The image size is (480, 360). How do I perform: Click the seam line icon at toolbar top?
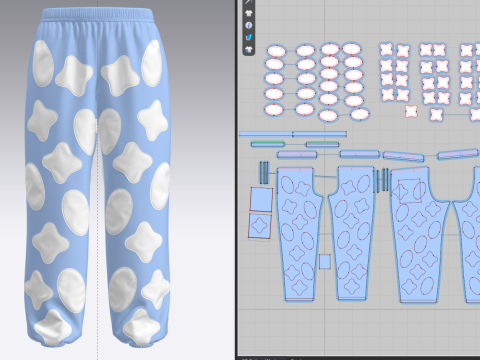248,2
